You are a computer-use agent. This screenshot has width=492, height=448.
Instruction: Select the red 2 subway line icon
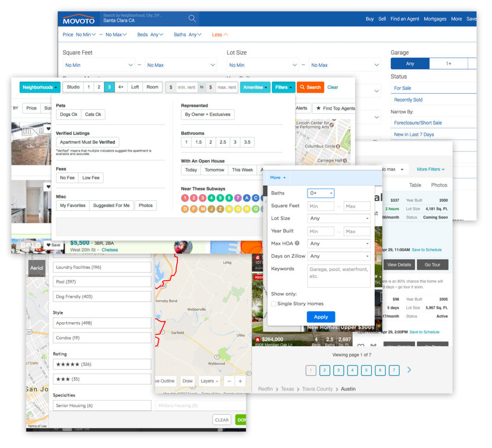194,198
